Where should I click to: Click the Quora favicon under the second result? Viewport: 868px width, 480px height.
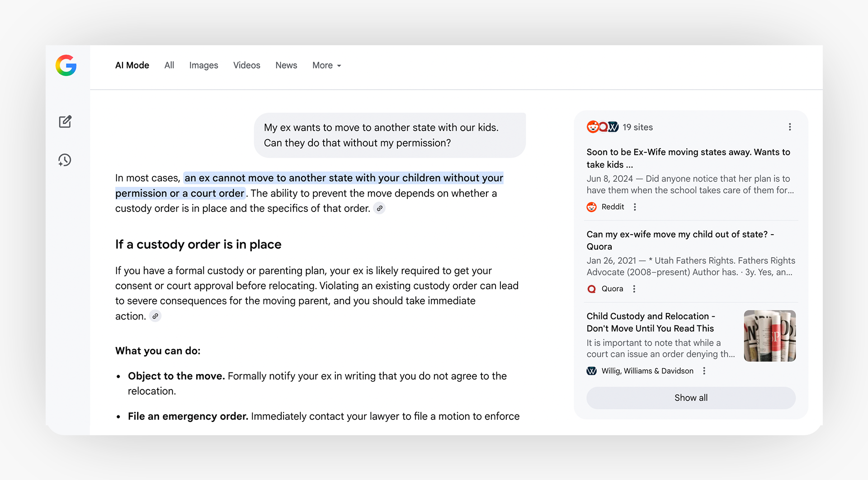click(x=591, y=288)
